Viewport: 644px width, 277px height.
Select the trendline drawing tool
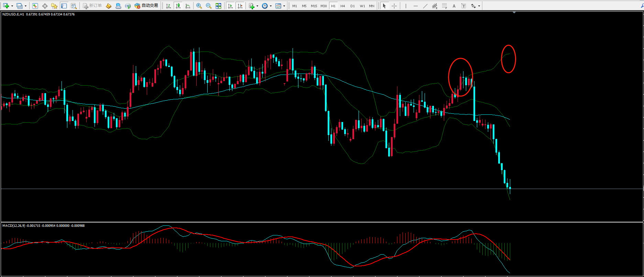425,6
